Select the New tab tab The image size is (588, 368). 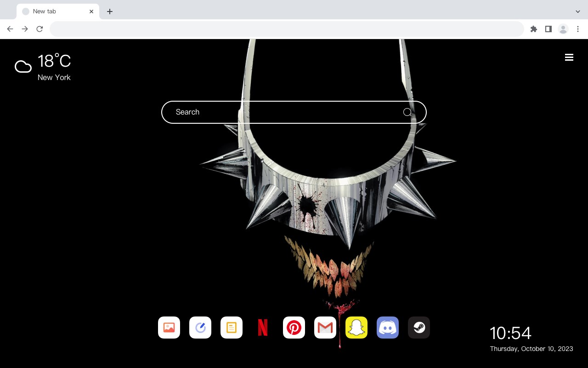58,11
